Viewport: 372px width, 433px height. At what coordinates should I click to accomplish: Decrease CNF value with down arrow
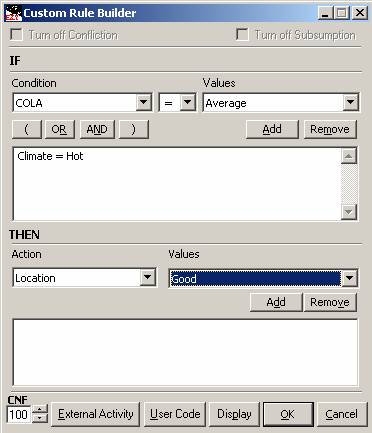coord(40,418)
